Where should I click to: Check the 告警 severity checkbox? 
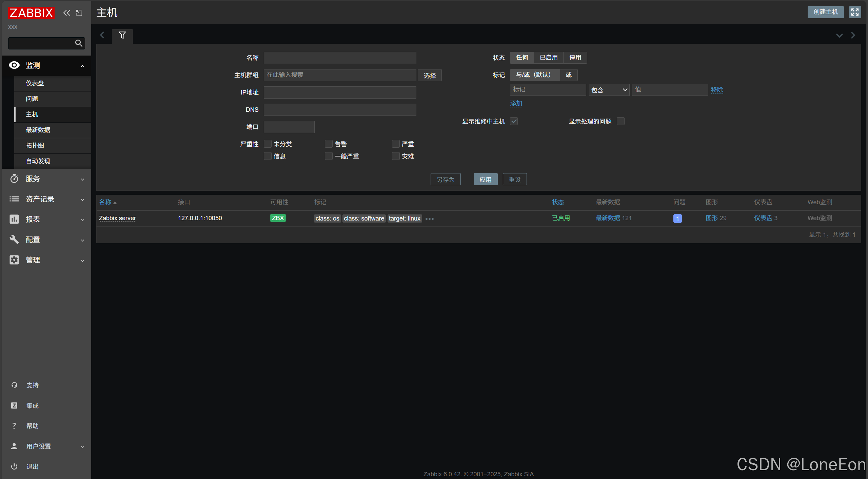[329, 144]
